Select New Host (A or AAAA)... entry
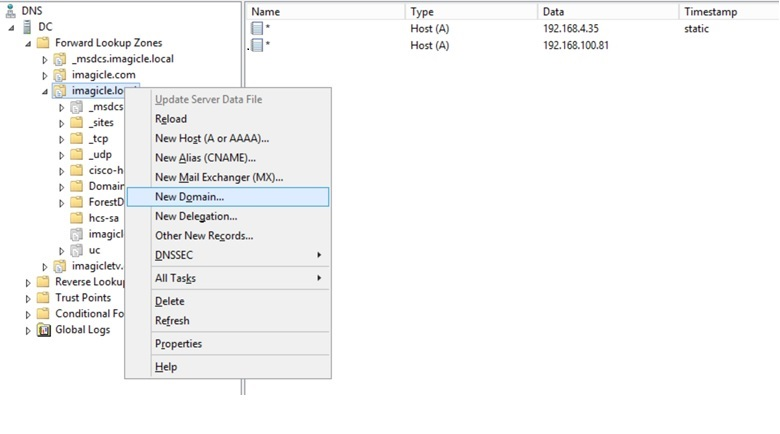 pos(211,139)
